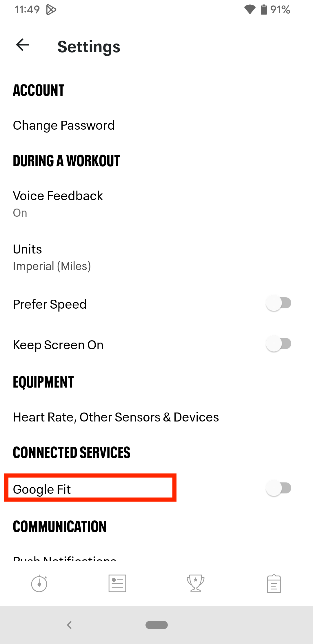Open Heart Rate, Other Sensors & Devices

pyautogui.click(x=116, y=417)
